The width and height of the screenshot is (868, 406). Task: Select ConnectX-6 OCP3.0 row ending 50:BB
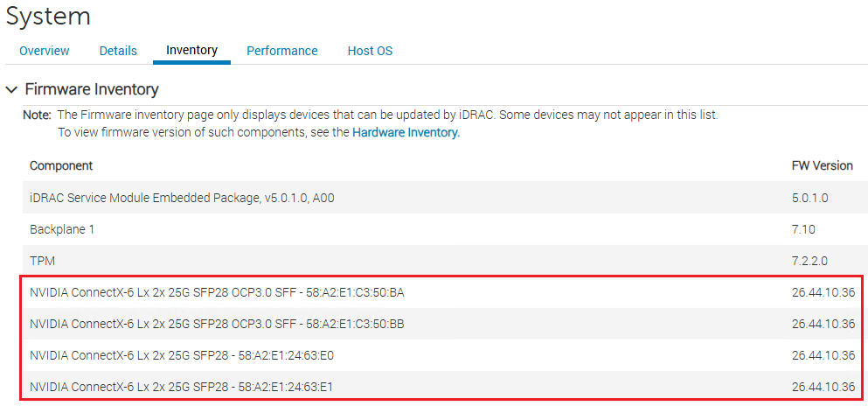[x=217, y=324]
